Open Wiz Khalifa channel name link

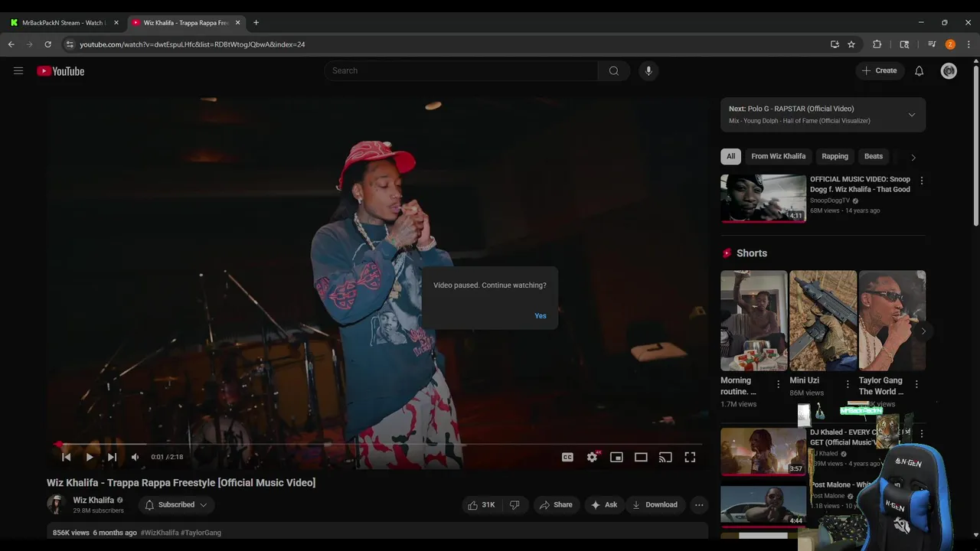(93, 500)
